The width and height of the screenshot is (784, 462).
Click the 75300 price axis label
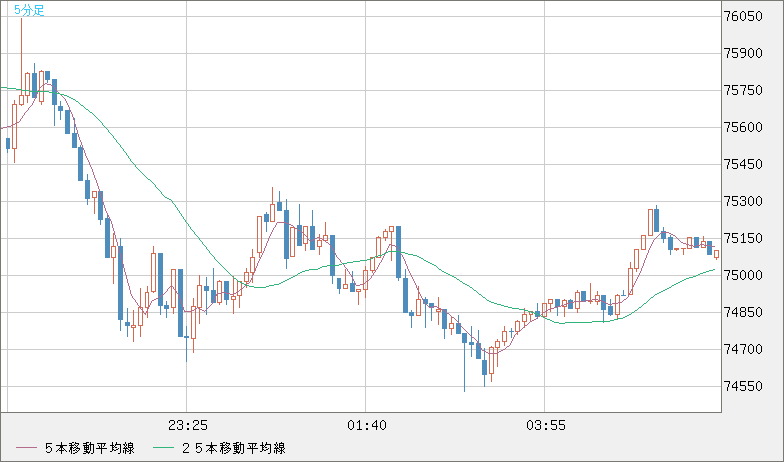[x=743, y=202]
